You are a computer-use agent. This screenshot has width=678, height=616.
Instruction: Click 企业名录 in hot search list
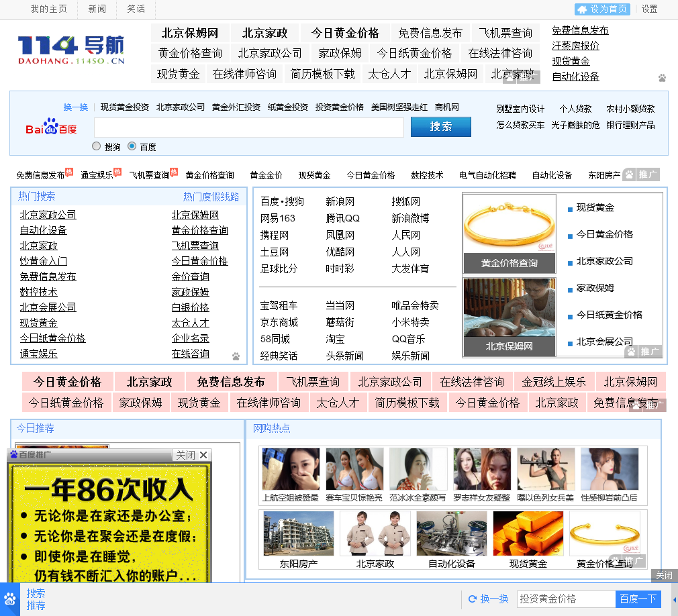[x=190, y=338]
